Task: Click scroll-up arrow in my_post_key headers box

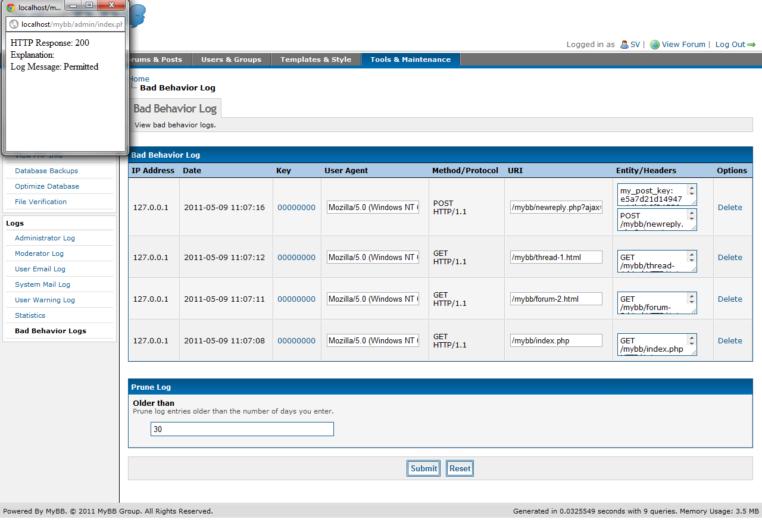Action: pyautogui.click(x=691, y=188)
